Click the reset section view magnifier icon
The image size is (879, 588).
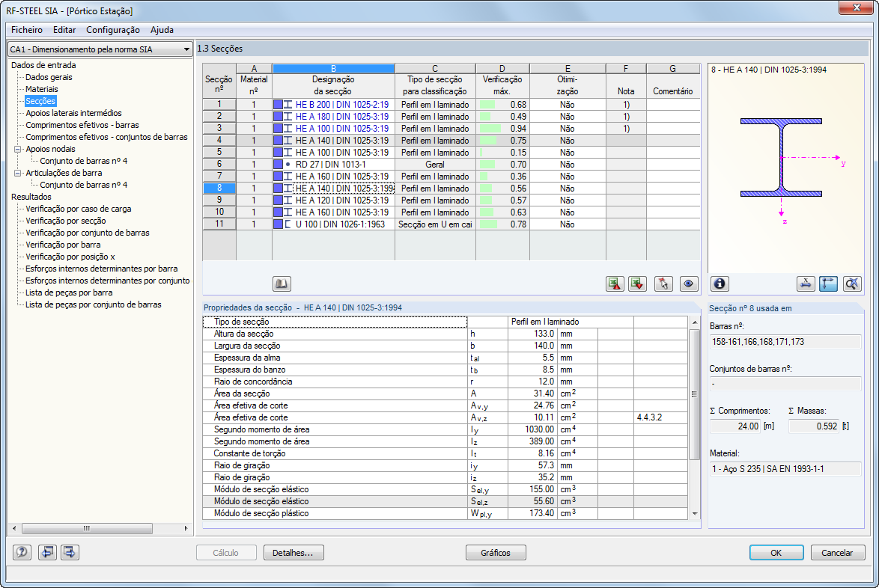(852, 284)
